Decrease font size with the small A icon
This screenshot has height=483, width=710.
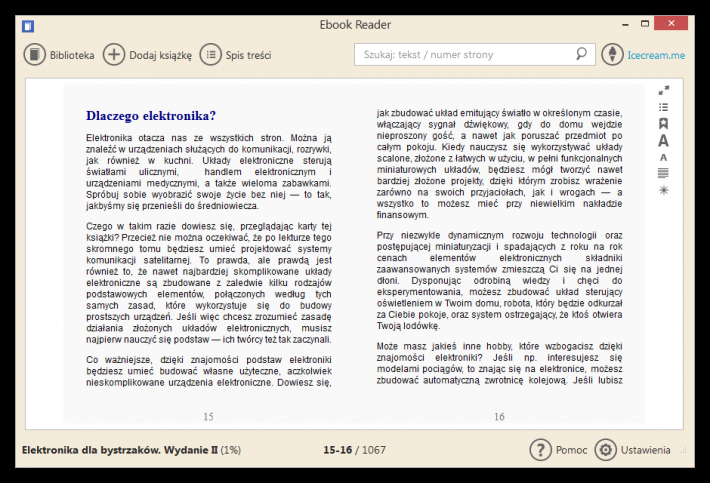(663, 158)
